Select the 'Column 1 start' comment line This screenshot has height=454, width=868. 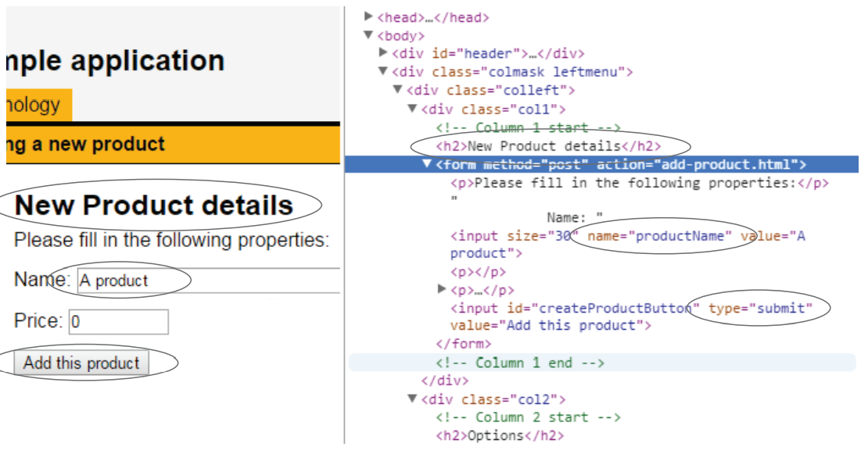528,127
